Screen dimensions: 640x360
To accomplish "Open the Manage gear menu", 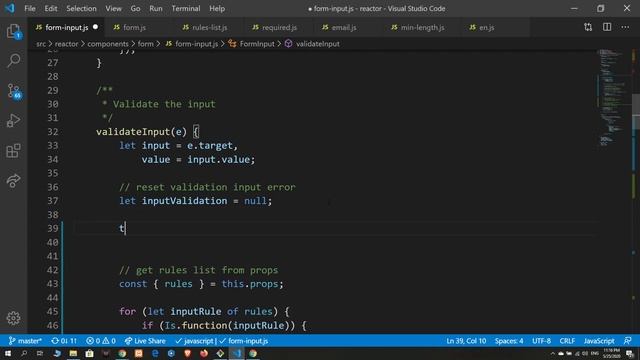I will (x=13, y=318).
